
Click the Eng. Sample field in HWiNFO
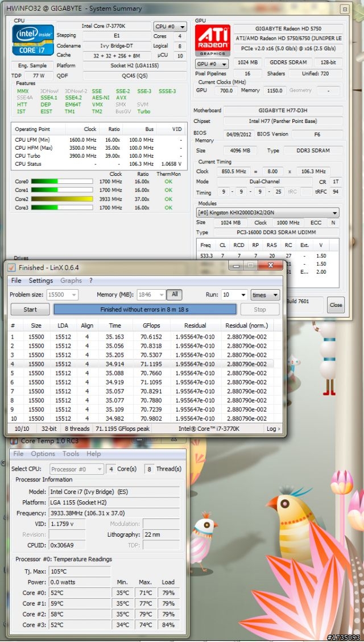32,65
